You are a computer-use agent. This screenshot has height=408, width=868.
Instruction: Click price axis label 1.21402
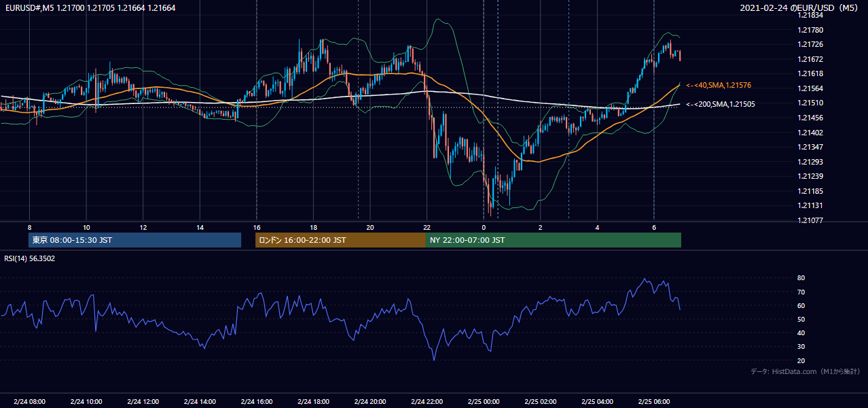pos(810,133)
